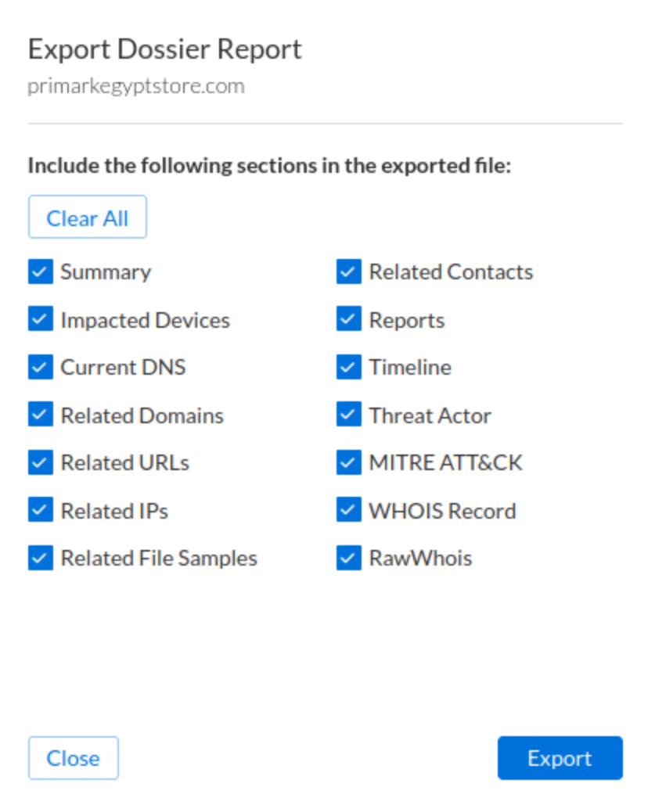Toggle the Related Contacts checkbox
The height and width of the screenshot is (812, 648).
348,272
